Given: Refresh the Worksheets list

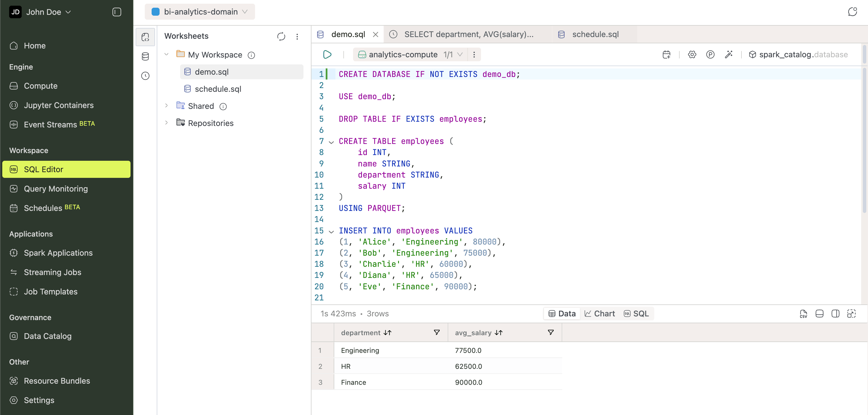Looking at the screenshot, I should 281,36.
